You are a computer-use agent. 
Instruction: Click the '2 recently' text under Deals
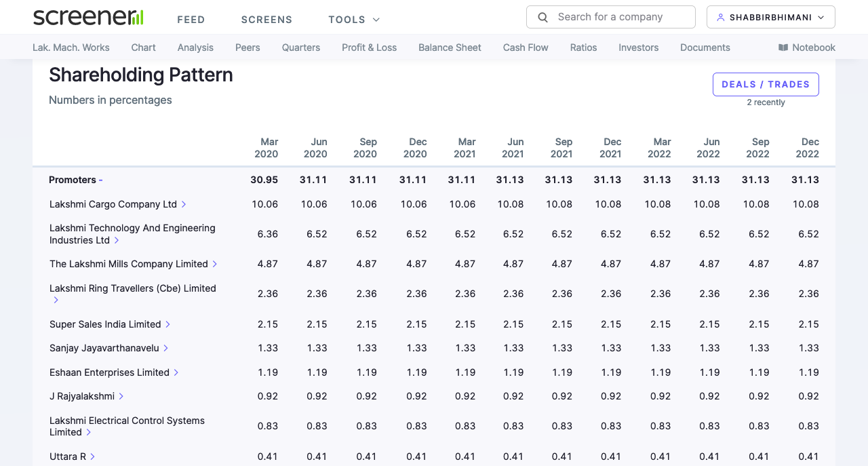766,102
